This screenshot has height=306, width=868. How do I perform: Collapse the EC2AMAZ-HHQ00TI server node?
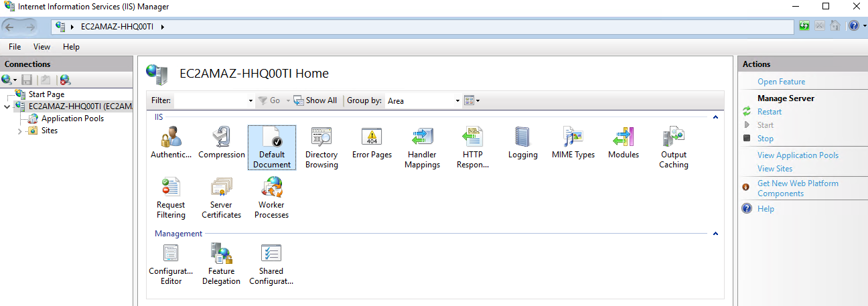pos(7,106)
